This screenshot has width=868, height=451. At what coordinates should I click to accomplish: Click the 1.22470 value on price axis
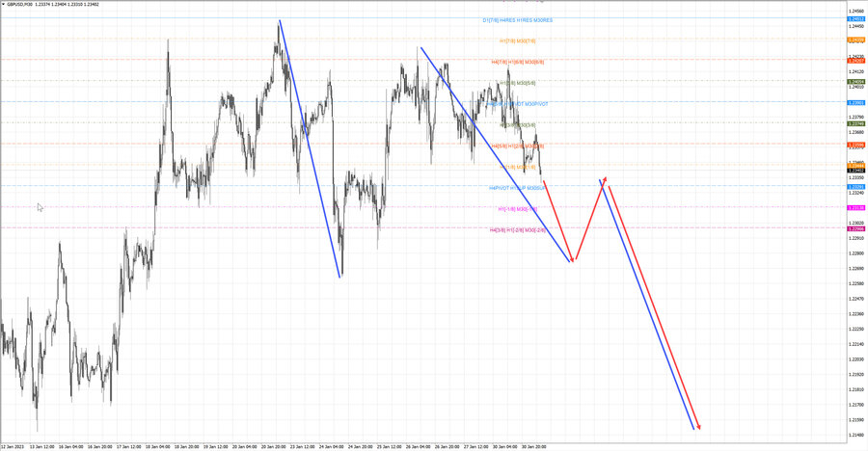click(855, 299)
